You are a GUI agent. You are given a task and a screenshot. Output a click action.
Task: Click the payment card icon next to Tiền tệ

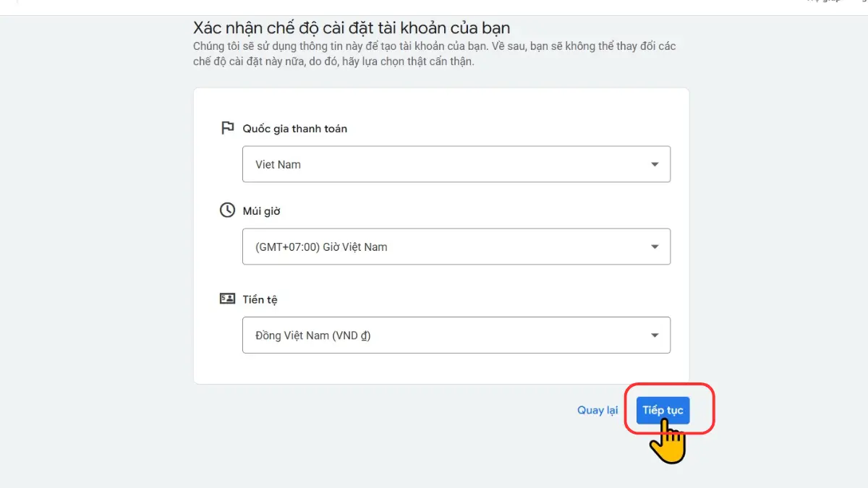tap(226, 298)
